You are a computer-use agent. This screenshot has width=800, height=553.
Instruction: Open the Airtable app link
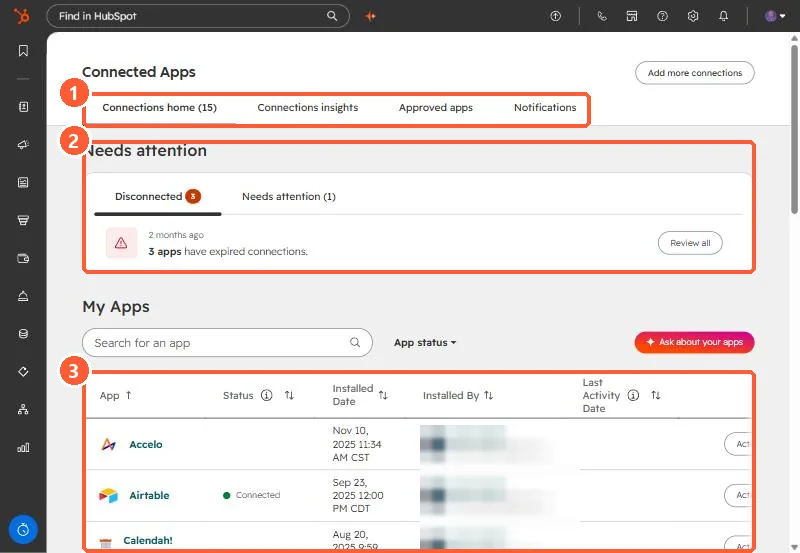149,495
